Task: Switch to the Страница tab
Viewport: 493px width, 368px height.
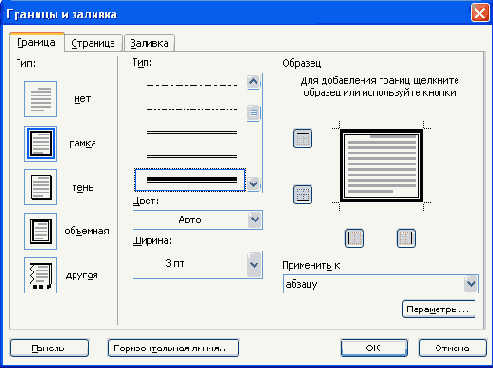Action: [x=93, y=43]
